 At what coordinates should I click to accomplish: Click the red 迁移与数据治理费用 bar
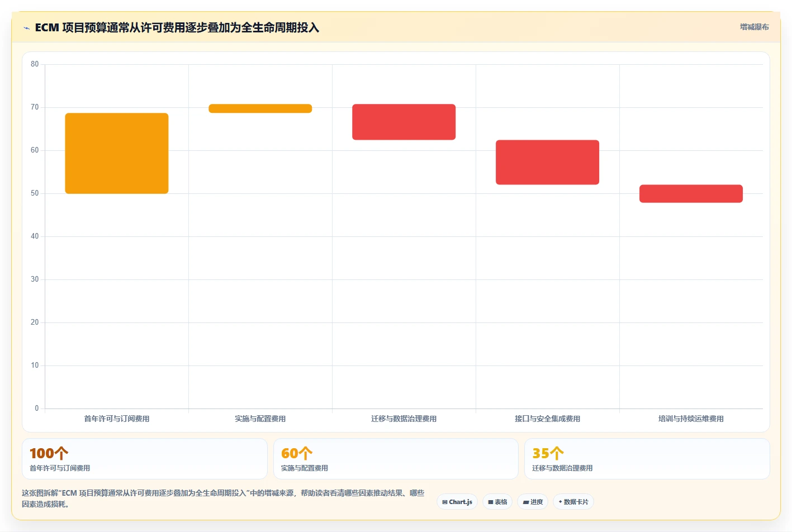tap(404, 122)
